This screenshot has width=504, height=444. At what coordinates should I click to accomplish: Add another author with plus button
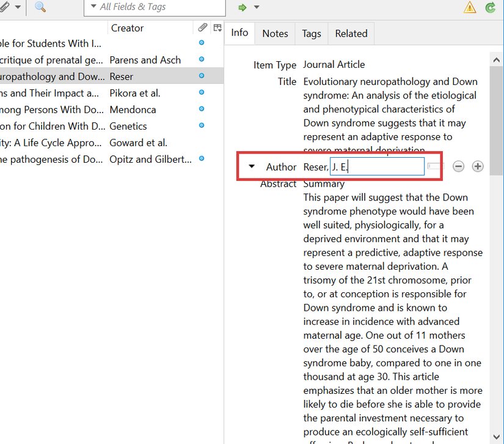point(478,166)
